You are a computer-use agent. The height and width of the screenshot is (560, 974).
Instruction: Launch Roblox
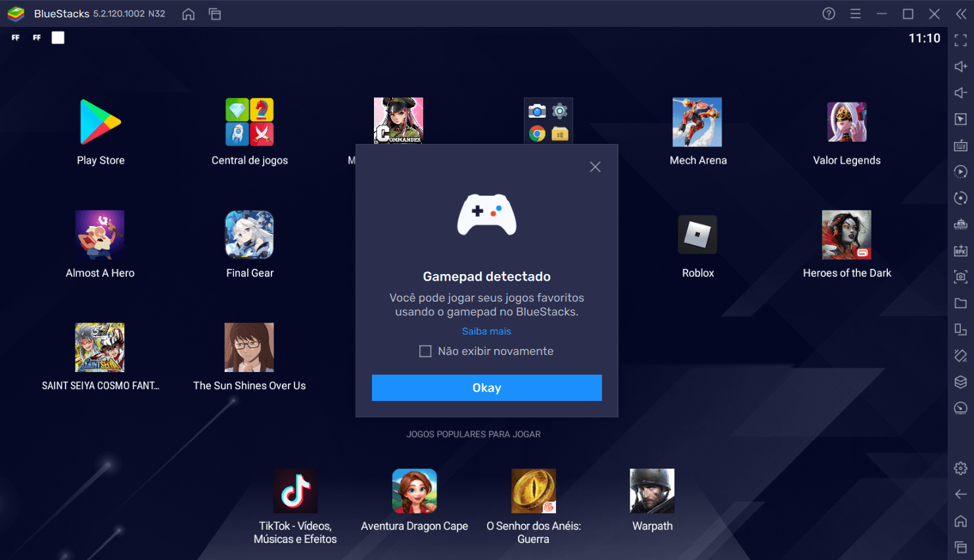tap(697, 235)
